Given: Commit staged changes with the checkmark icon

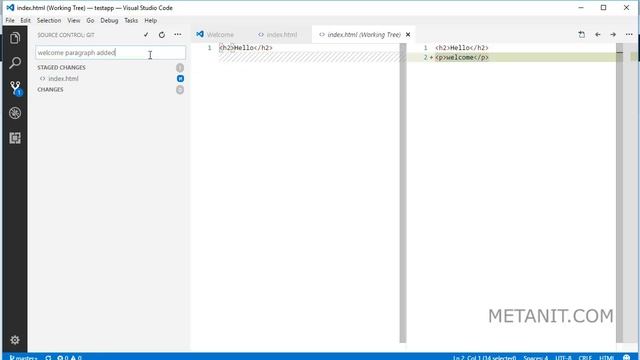Looking at the screenshot, I should click(x=146, y=35).
